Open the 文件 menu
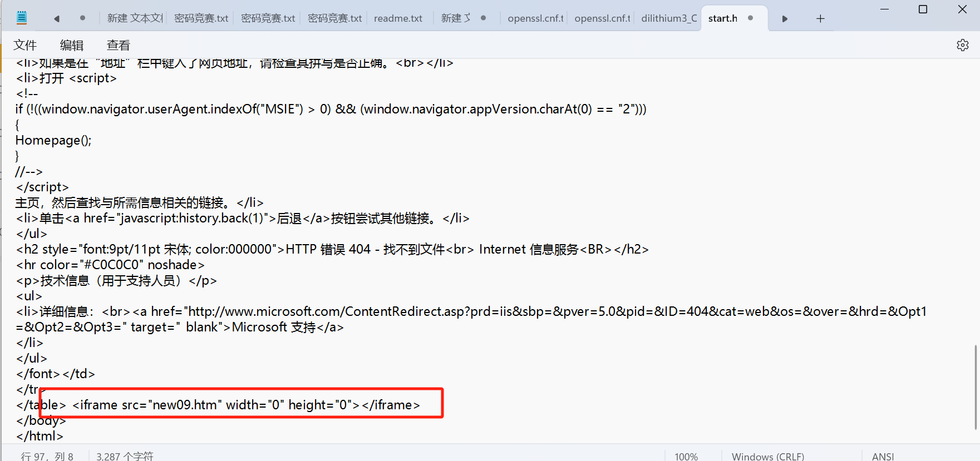This screenshot has width=980, height=461. 25,45
